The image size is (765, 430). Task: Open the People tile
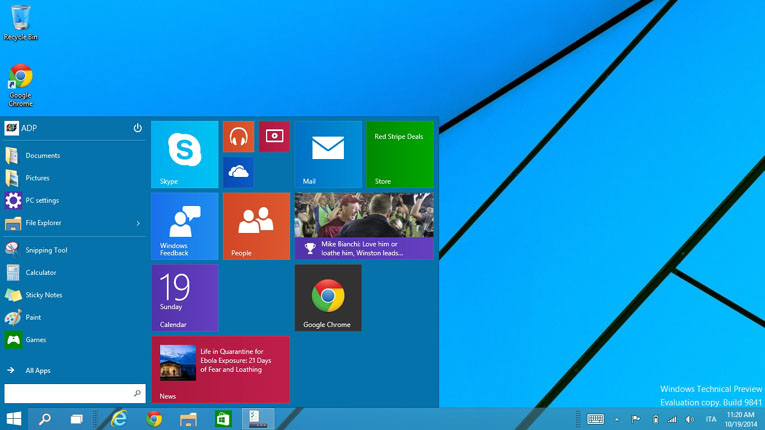[256, 226]
